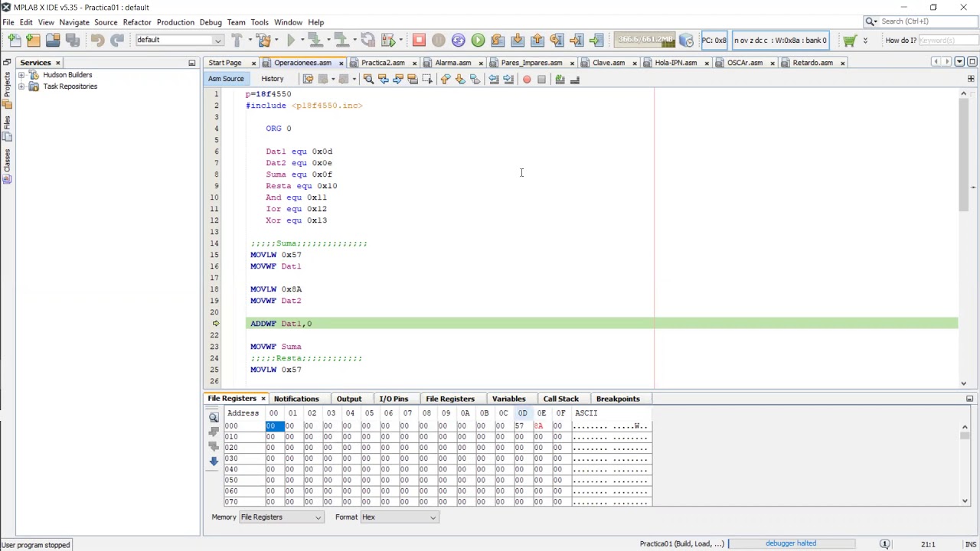
Task: Click the New File icon
Action: tap(15, 40)
